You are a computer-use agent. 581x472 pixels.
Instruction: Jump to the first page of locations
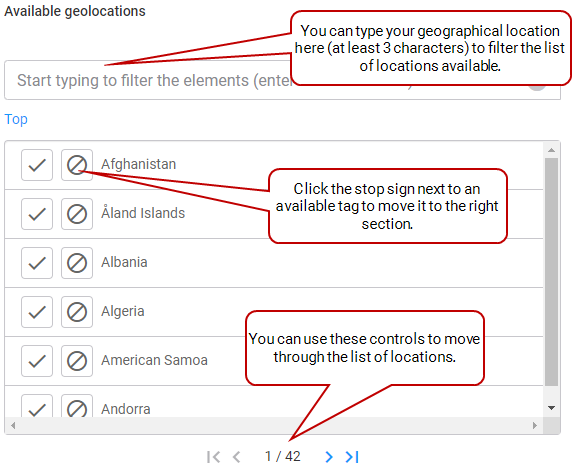(x=213, y=457)
